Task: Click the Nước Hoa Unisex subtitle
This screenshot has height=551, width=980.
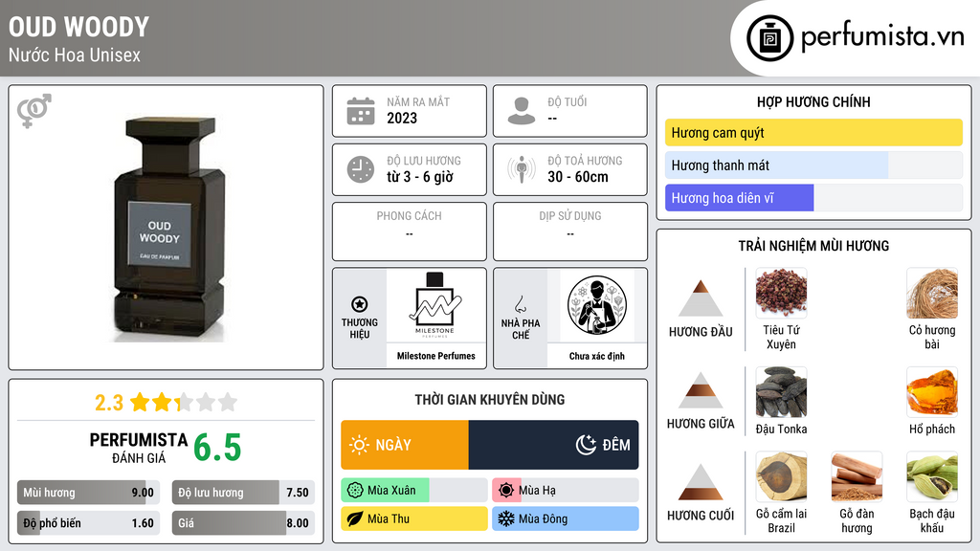Action: pos(75,55)
